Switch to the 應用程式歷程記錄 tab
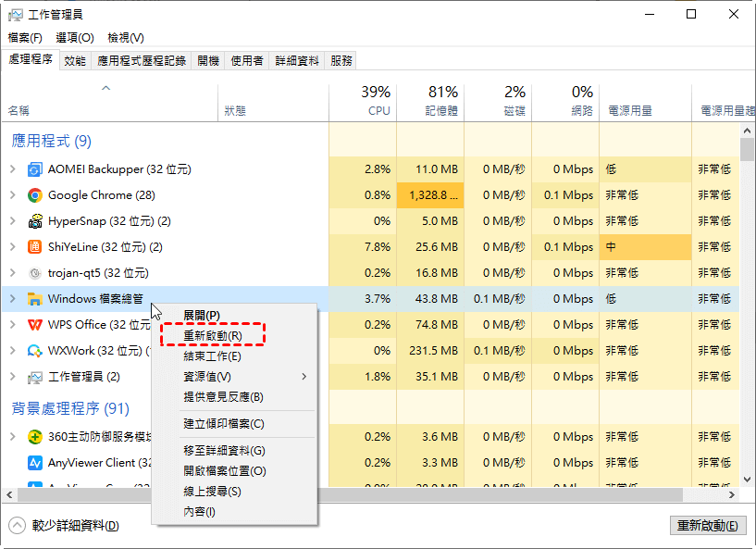This screenshot has height=549, width=756. [142, 61]
